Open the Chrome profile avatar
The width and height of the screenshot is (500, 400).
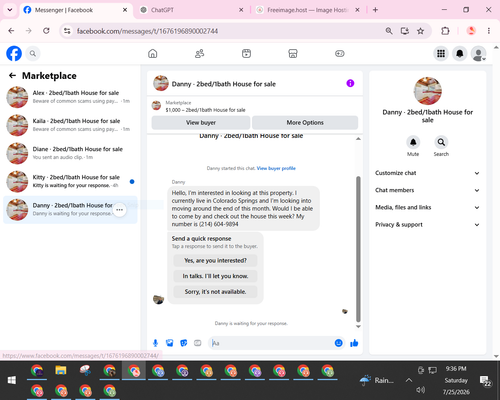coord(471,31)
